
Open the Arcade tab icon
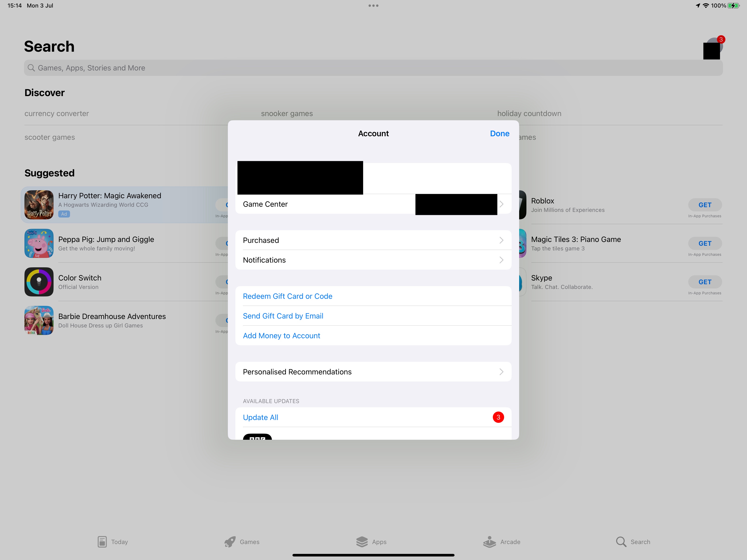pos(489,541)
